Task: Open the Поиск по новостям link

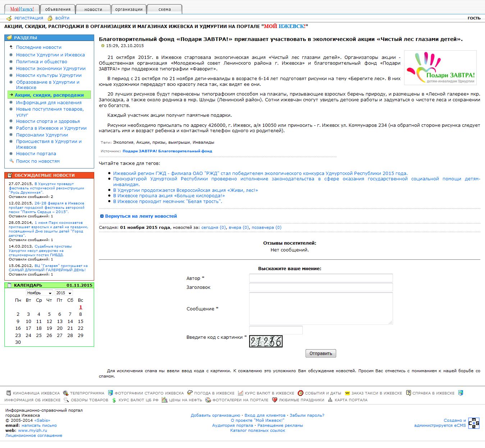Action: [38, 161]
